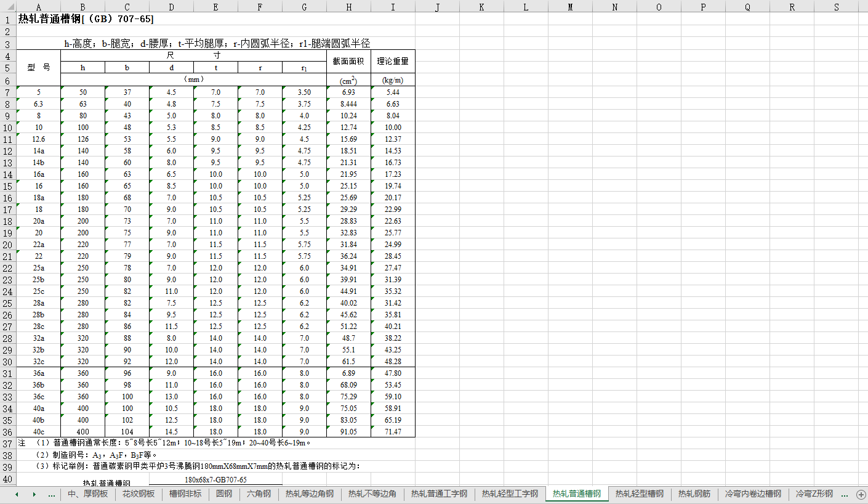Open the 冷弯内卷边槽钢 sheet tab
Viewport: 868px width, 504px height.
[x=753, y=494]
